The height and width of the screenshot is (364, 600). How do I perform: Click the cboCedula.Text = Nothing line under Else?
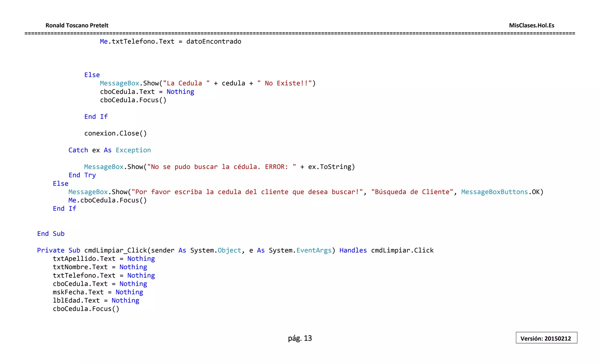[147, 92]
